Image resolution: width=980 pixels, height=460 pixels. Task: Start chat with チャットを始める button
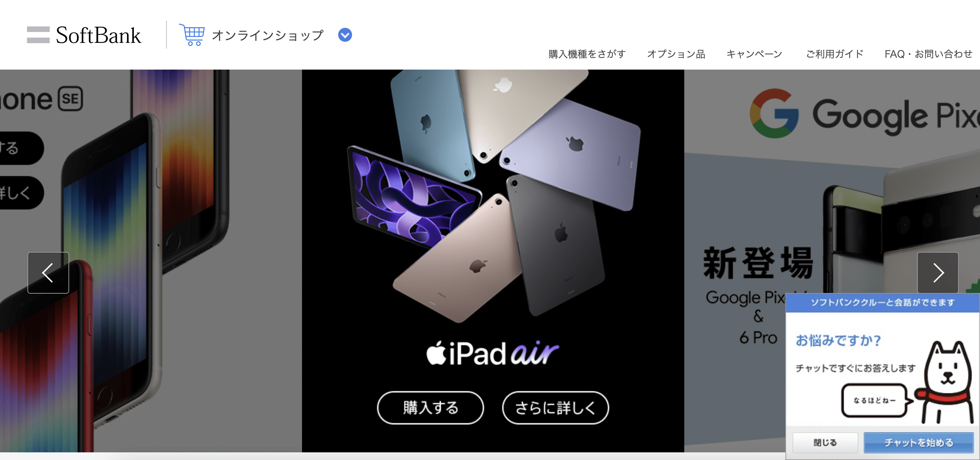pos(919,443)
